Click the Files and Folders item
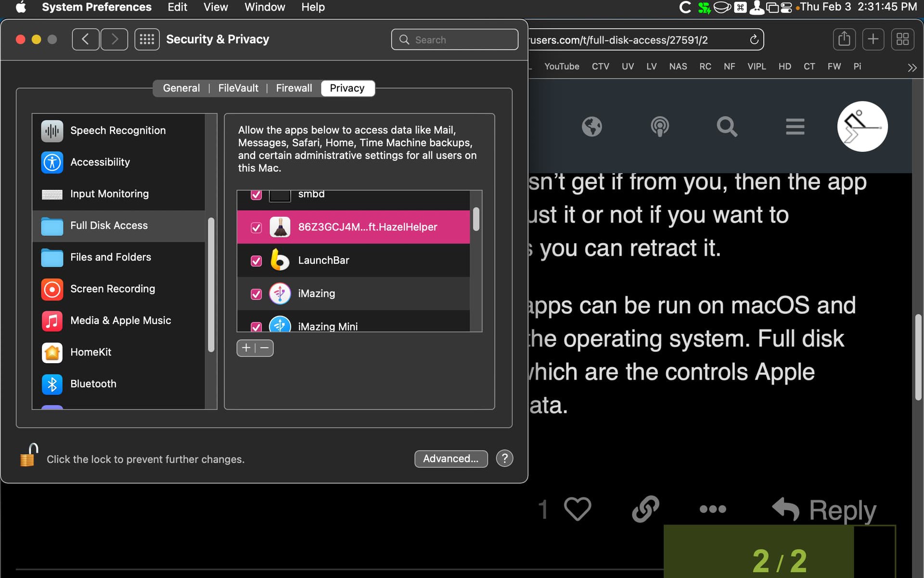Screen dimensions: 924x578 coord(118,257)
